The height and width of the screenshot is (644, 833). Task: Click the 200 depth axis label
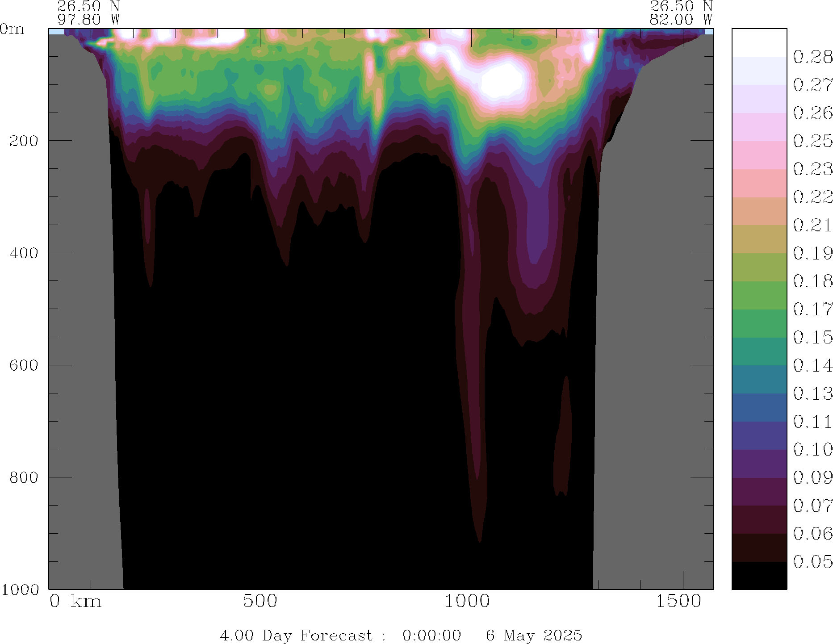pyautogui.click(x=24, y=141)
